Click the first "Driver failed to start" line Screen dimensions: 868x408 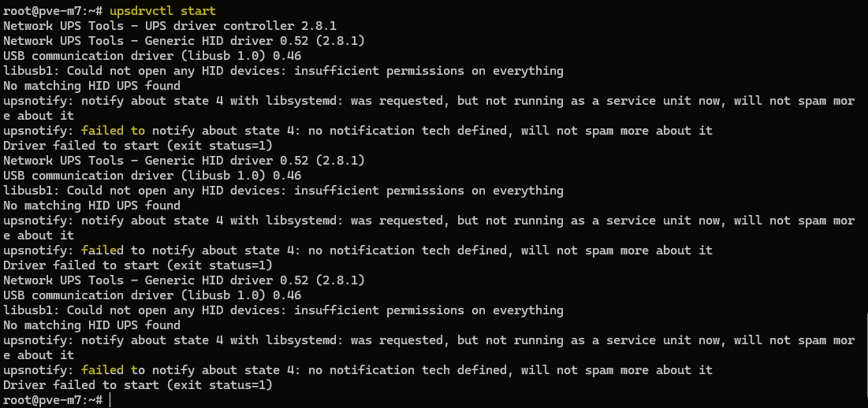137,146
